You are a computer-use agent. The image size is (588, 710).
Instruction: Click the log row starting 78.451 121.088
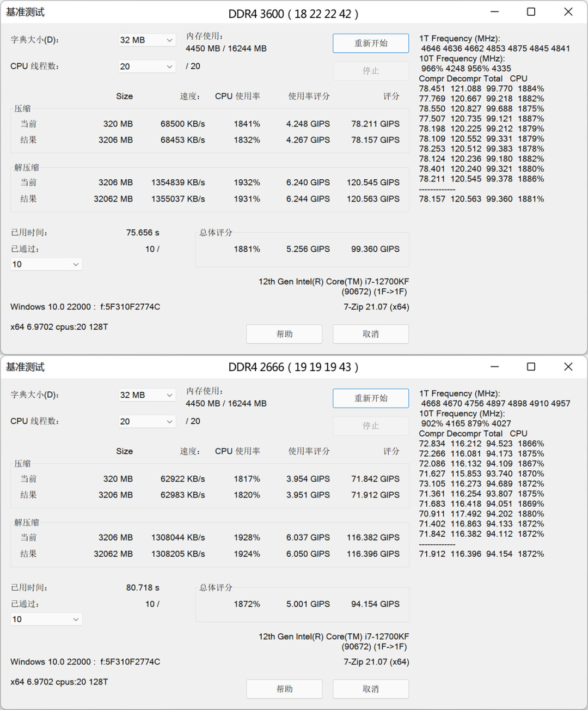click(x=481, y=89)
